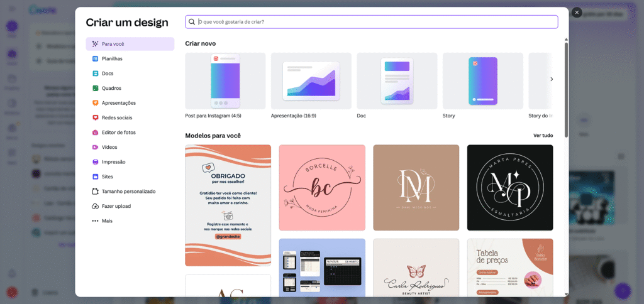Open the DM Dani Medeiros logo template
The height and width of the screenshot is (304, 644).
click(416, 187)
